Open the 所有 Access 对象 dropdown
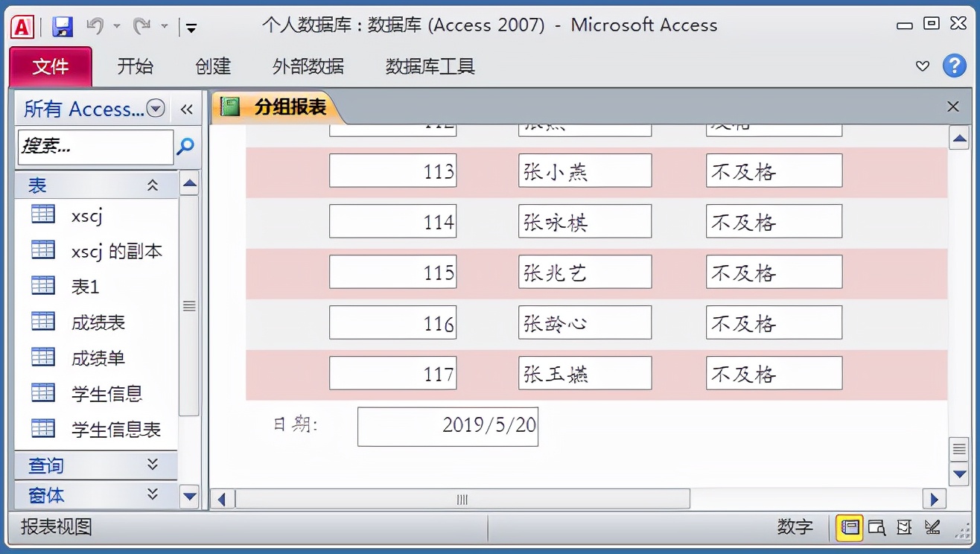980x554 pixels. coord(156,109)
